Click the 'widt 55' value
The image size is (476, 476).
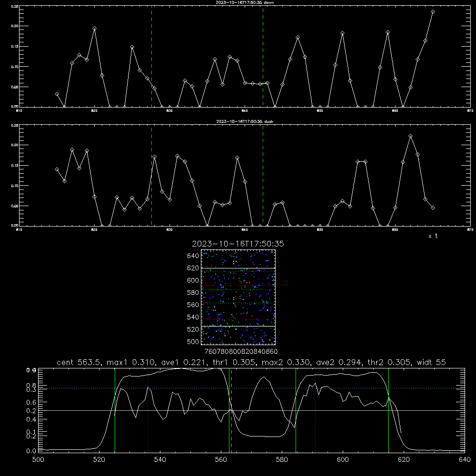pos(431,362)
